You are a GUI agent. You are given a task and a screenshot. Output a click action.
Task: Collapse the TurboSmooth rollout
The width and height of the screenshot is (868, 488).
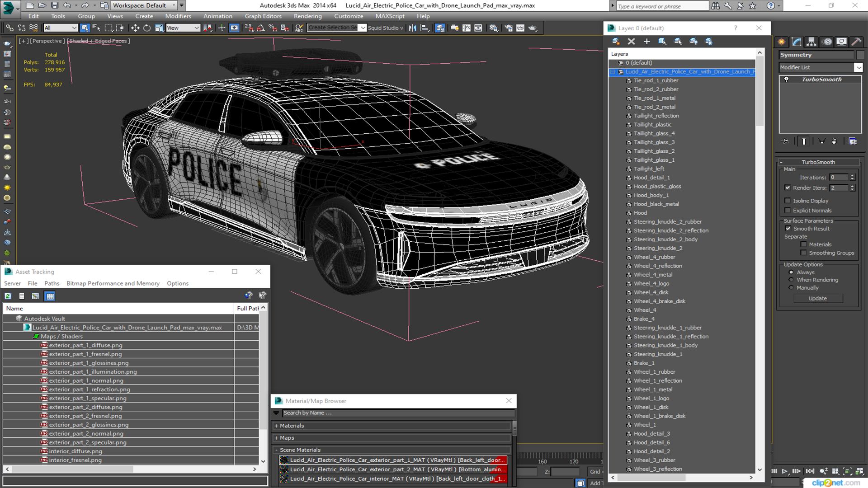(x=818, y=162)
